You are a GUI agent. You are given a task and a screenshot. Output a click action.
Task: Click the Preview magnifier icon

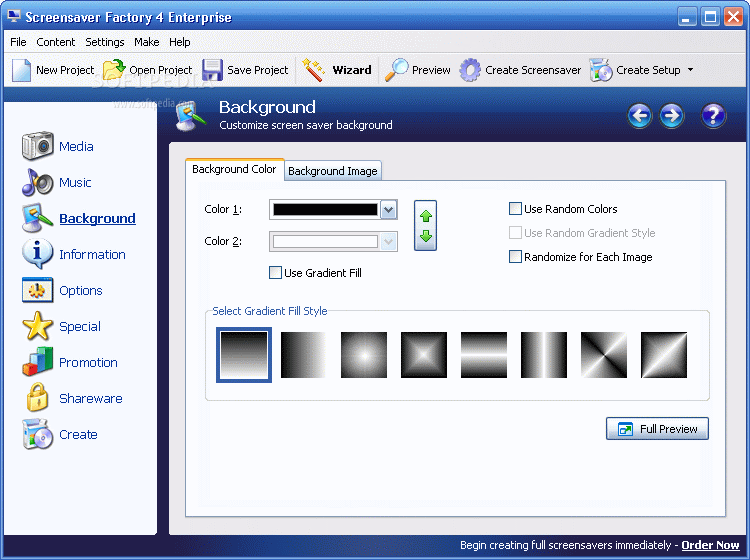point(397,70)
